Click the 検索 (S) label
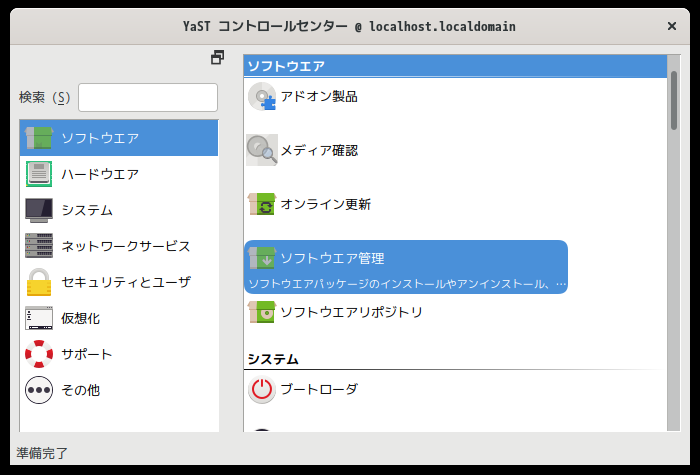The width and height of the screenshot is (700, 475). coord(45,97)
